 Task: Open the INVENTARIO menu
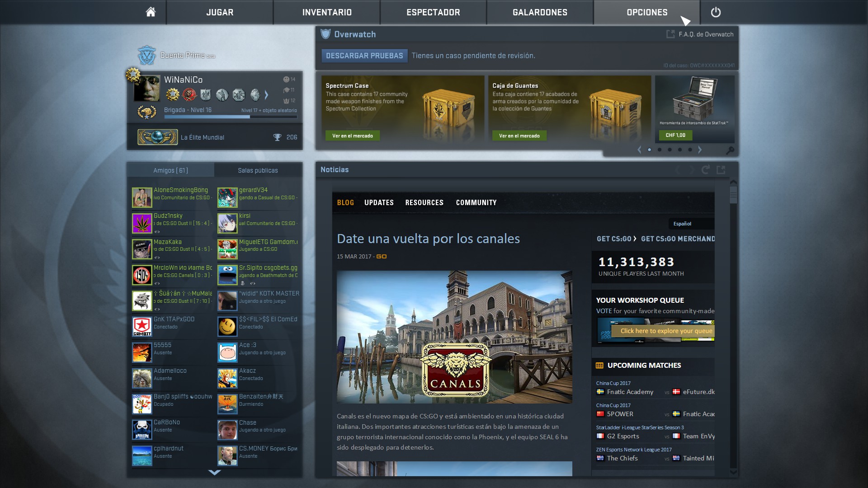(326, 12)
